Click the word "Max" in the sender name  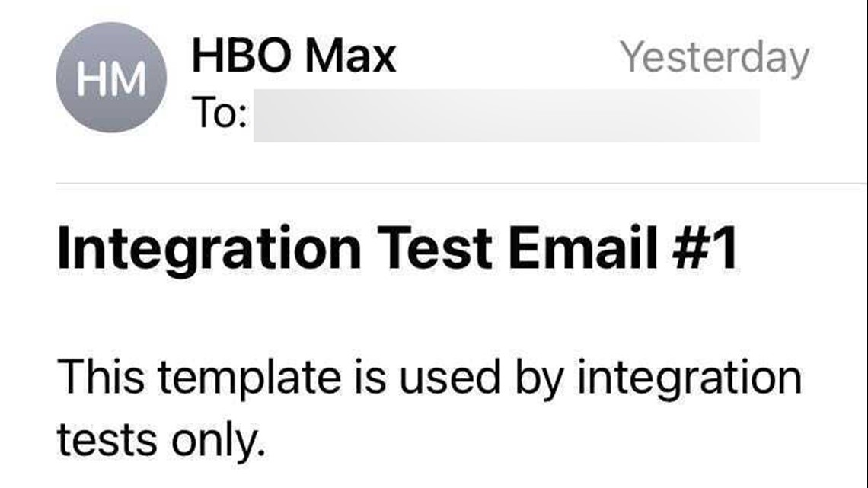(350, 56)
